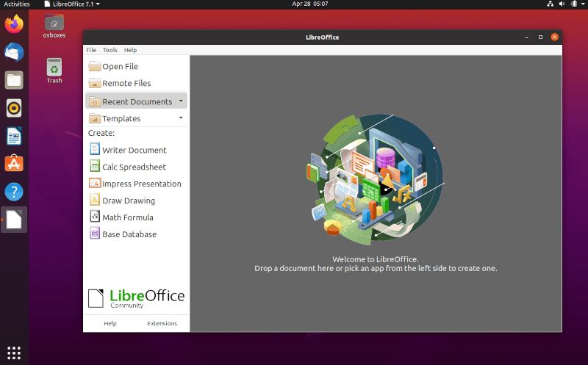This screenshot has width=588, height=365.
Task: Expand the Recent Documents dropdown arrow
Action: point(181,101)
